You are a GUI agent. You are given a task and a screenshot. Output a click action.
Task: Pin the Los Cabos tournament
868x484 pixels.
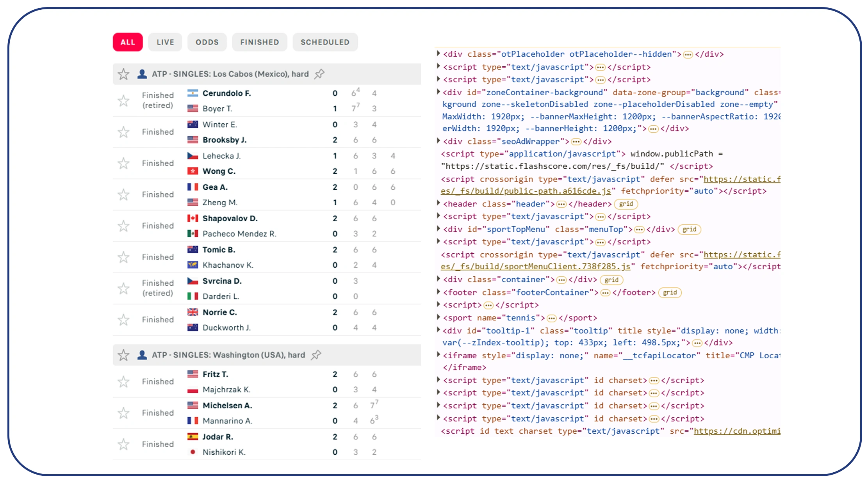[319, 74]
